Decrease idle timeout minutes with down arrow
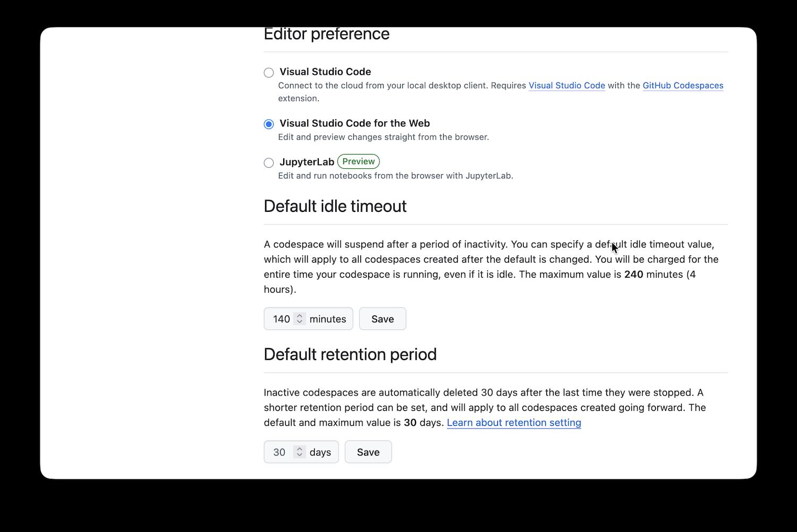 [x=300, y=322]
